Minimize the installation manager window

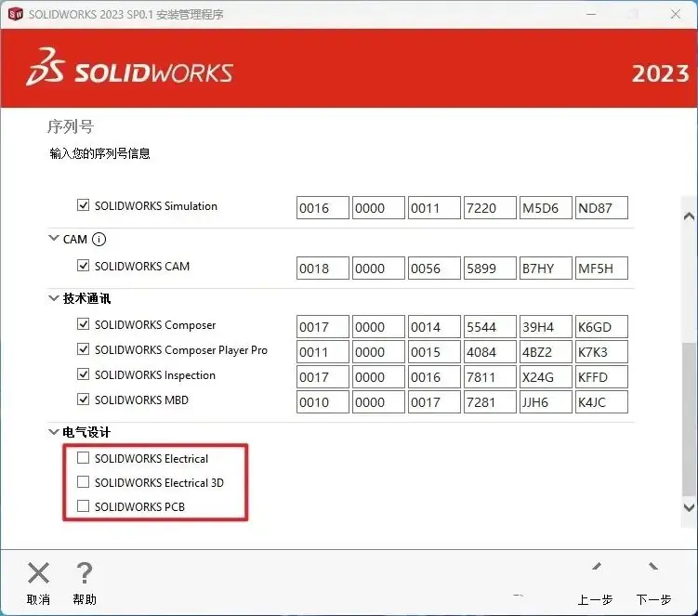(x=591, y=14)
